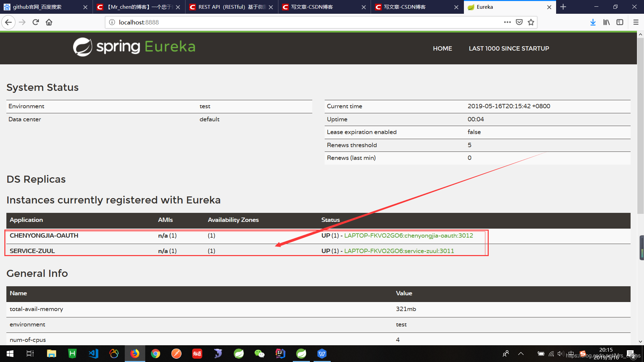Open WeChat from the taskbar
Viewport: 644px width, 362px height.
(259, 354)
